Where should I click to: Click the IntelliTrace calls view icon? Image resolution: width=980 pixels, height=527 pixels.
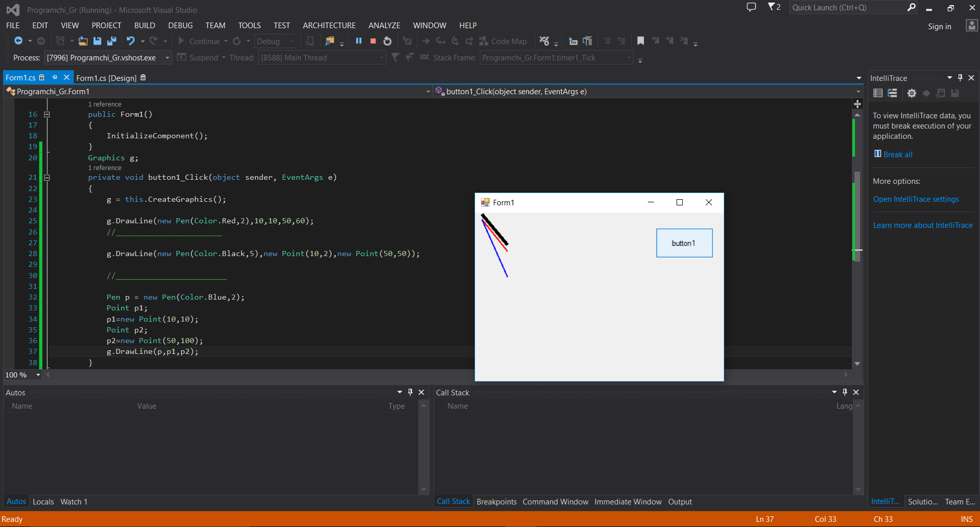(x=892, y=93)
